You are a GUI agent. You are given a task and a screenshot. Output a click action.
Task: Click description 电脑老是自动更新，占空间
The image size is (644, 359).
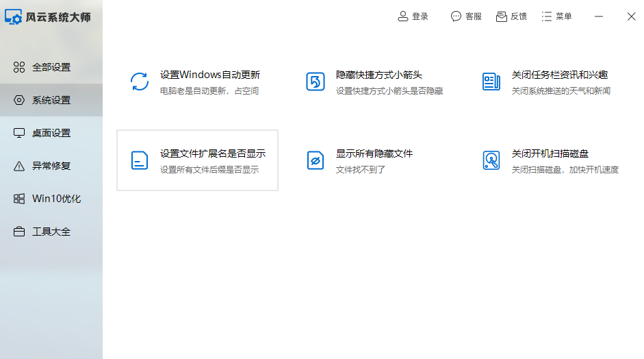tap(209, 91)
